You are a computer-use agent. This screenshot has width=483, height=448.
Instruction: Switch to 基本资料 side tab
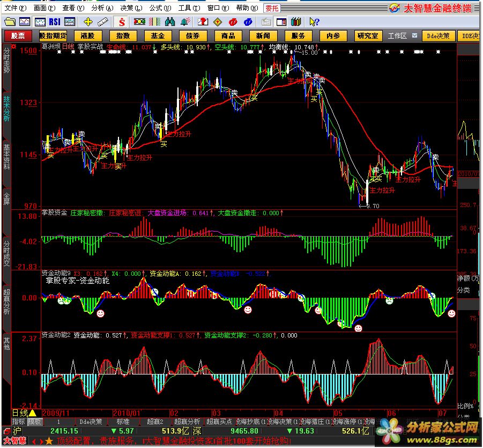pyautogui.click(x=6, y=157)
